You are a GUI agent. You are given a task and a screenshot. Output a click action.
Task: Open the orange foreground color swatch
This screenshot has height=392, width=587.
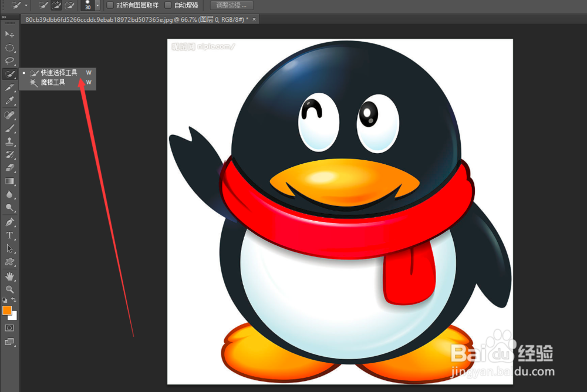coord(6,310)
